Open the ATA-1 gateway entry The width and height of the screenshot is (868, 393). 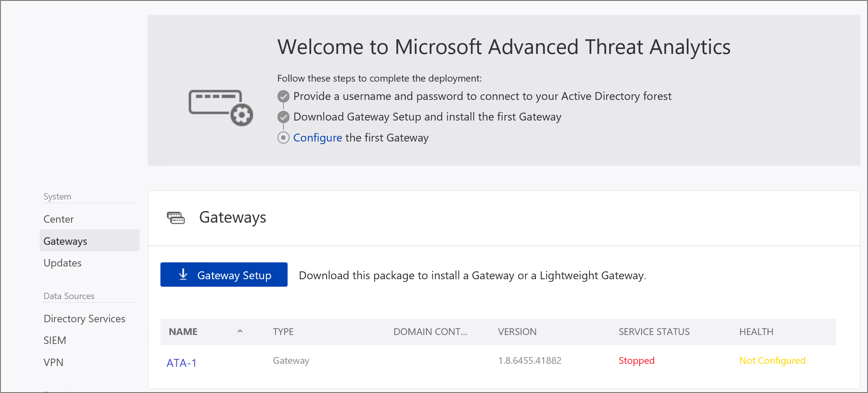coord(181,363)
